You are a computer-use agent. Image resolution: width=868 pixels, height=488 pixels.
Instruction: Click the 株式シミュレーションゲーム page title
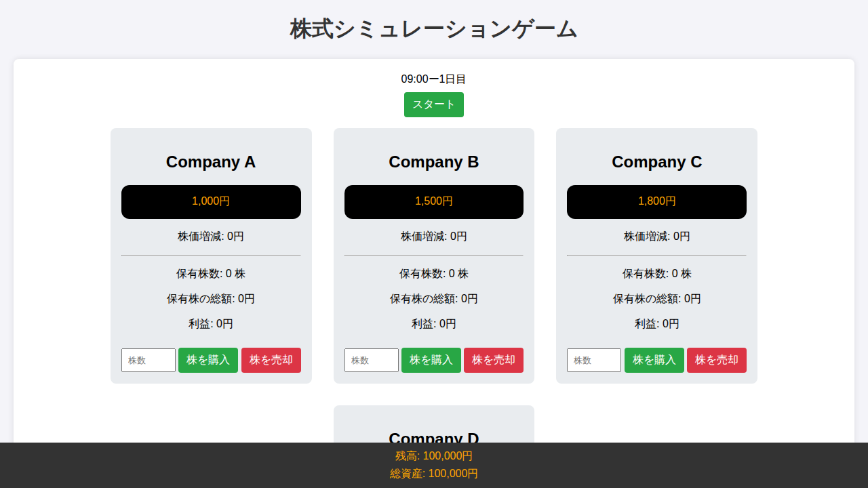click(434, 29)
